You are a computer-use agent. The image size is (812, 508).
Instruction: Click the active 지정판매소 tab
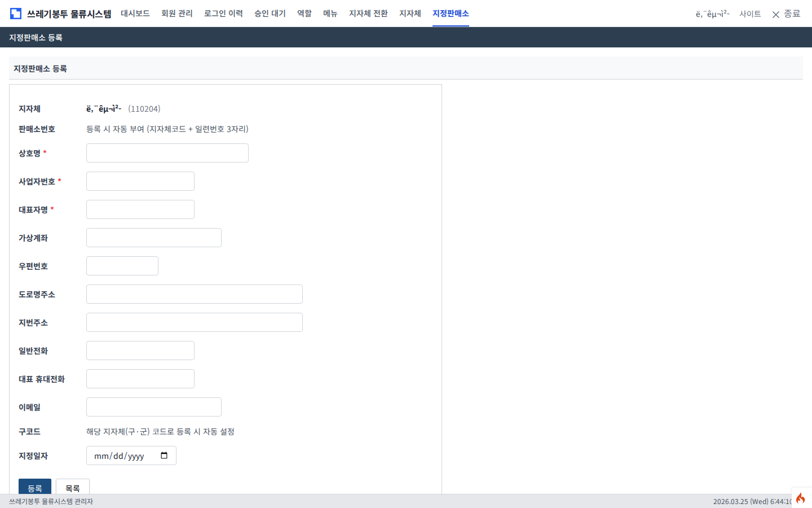(450, 14)
